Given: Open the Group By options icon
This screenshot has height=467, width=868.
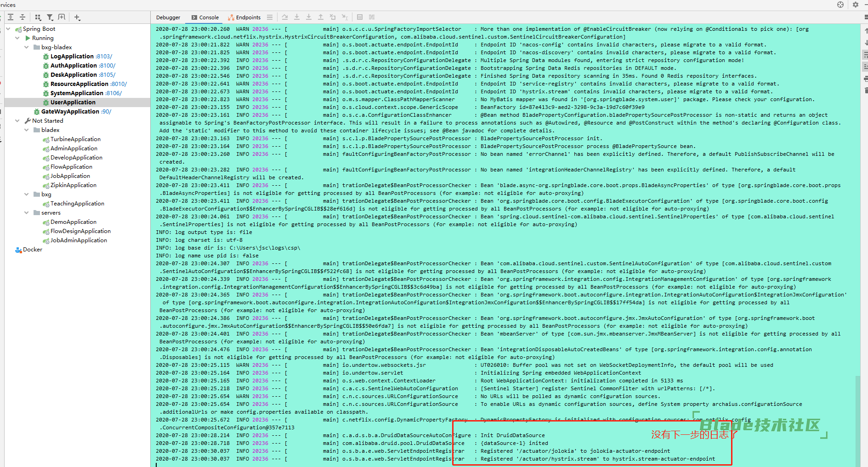Looking at the screenshot, I should [x=38, y=17].
